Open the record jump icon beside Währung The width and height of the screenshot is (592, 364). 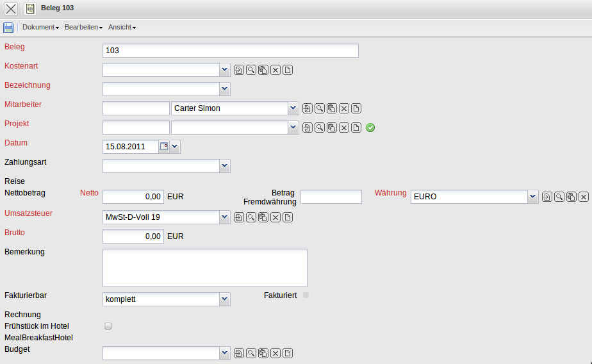tap(547, 197)
